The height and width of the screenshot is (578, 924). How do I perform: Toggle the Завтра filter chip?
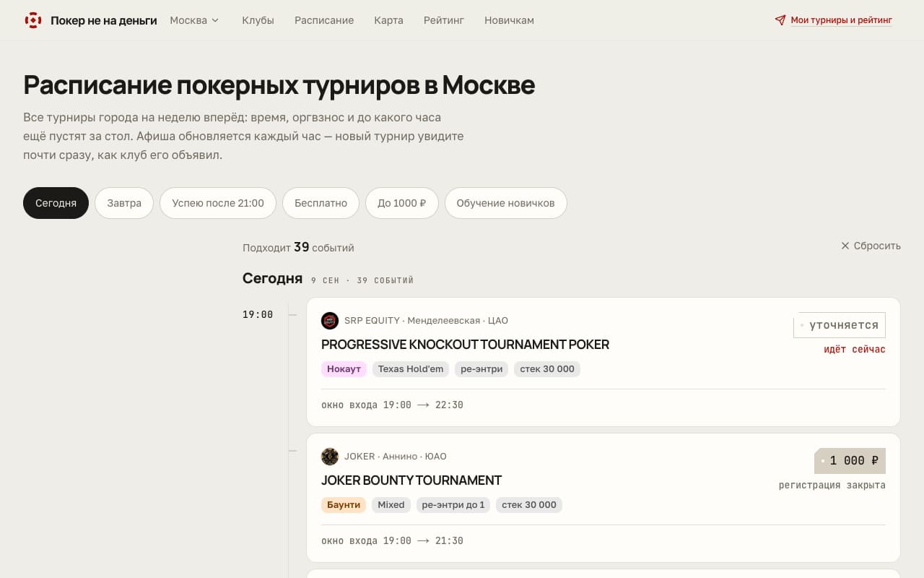pos(124,203)
